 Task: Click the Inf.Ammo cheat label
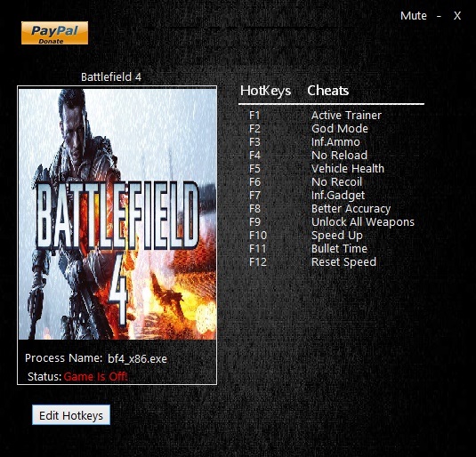[335, 142]
